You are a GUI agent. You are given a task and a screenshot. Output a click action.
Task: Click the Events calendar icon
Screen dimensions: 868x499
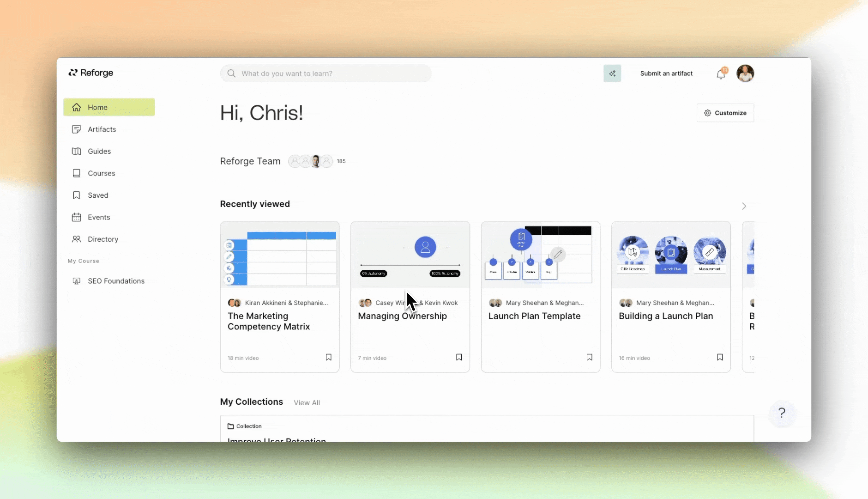tap(77, 217)
